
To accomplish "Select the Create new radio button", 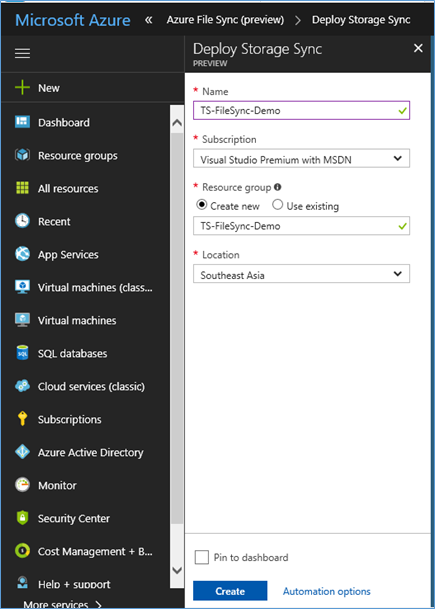I will pos(201,205).
